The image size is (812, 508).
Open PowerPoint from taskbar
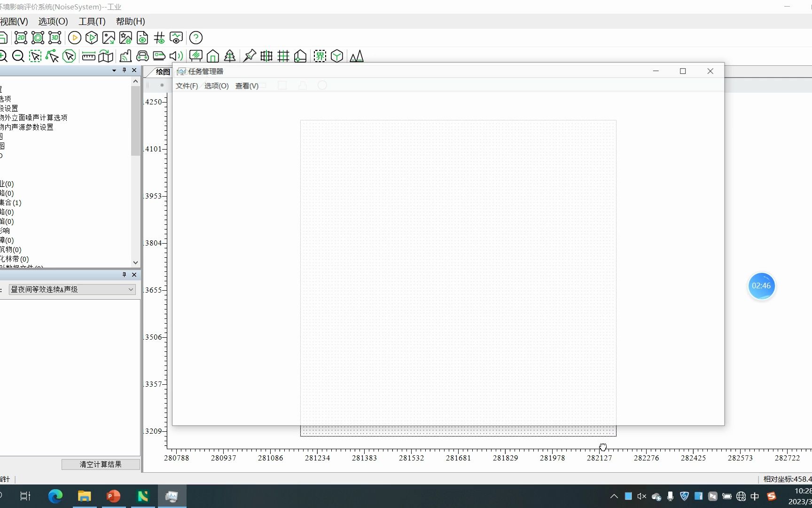pos(113,496)
